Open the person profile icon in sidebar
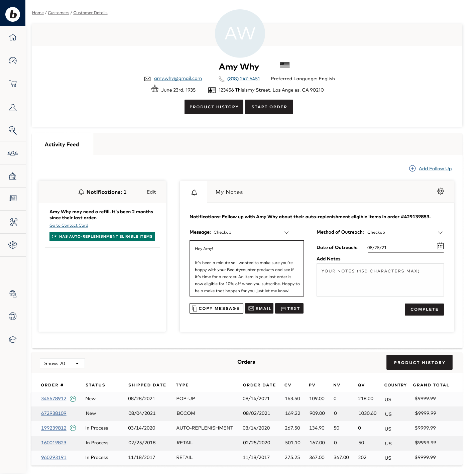The height and width of the screenshot is (474, 476). (x=13, y=107)
